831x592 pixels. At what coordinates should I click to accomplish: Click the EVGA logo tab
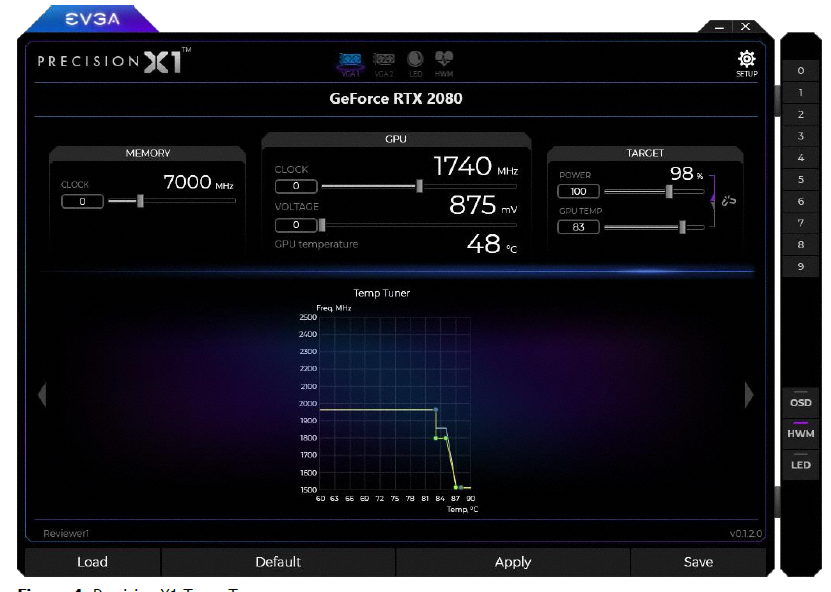point(93,19)
